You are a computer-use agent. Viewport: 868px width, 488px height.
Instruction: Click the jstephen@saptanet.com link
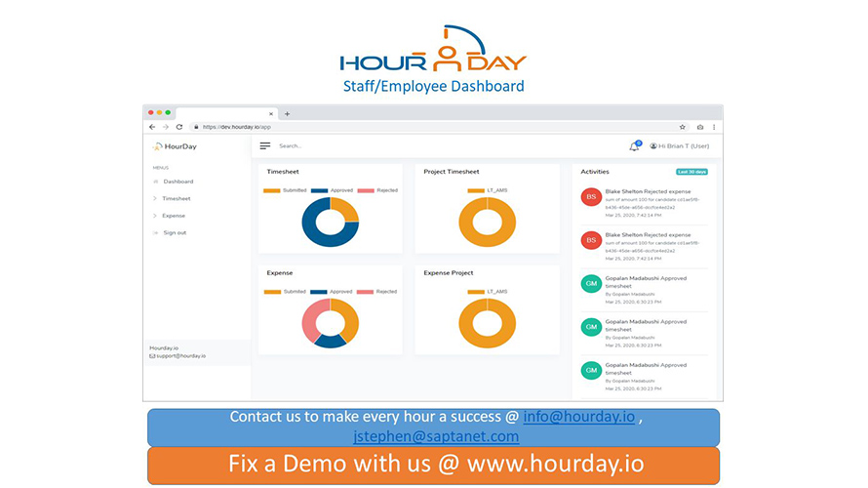[436, 436]
